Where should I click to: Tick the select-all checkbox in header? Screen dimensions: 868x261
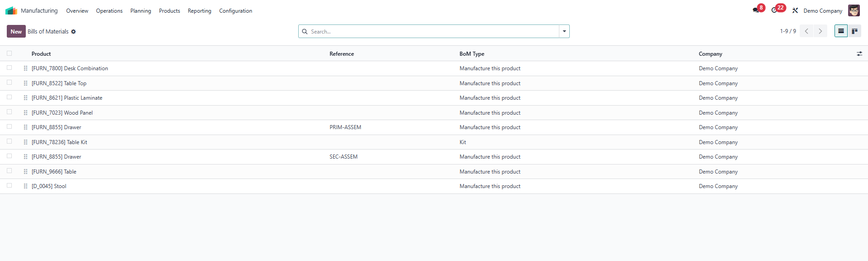9,53
